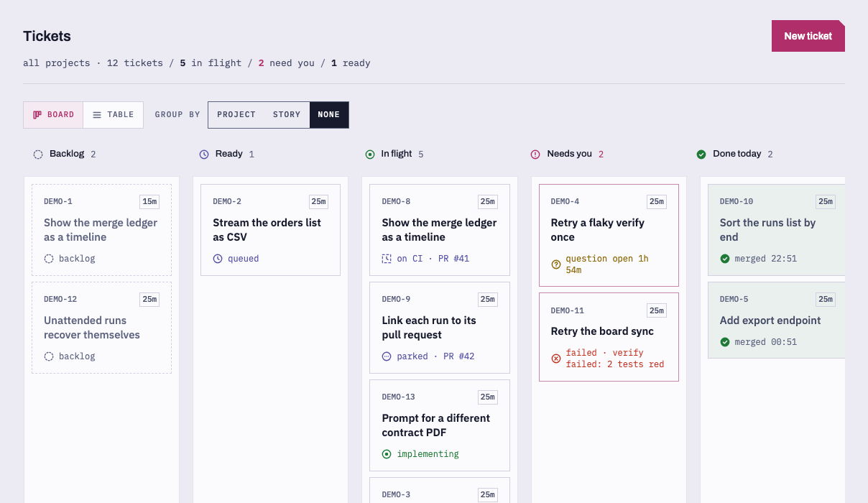The height and width of the screenshot is (503, 868).
Task: Group tickets by Project
Action: [236, 115]
